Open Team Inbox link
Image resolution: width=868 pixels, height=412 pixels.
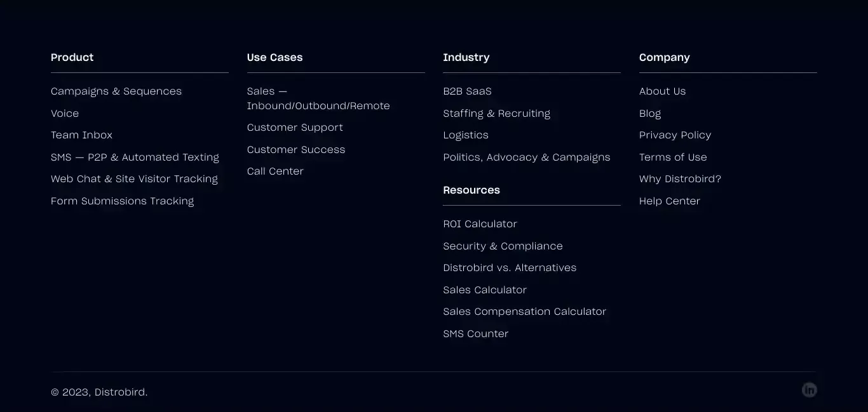tap(81, 135)
